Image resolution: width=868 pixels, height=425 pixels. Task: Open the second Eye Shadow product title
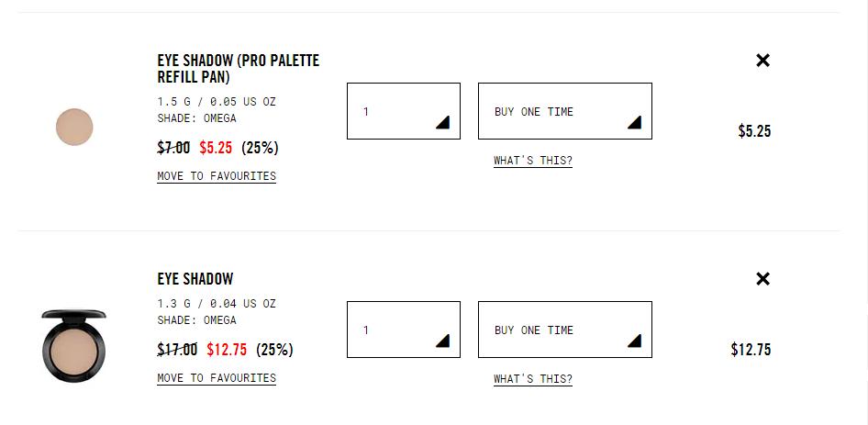point(195,279)
